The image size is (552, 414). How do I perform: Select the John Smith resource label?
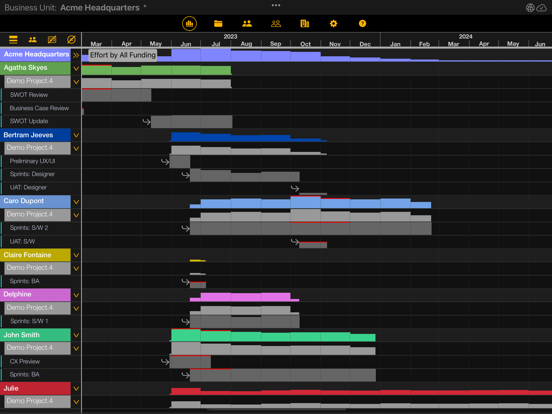(x=35, y=335)
